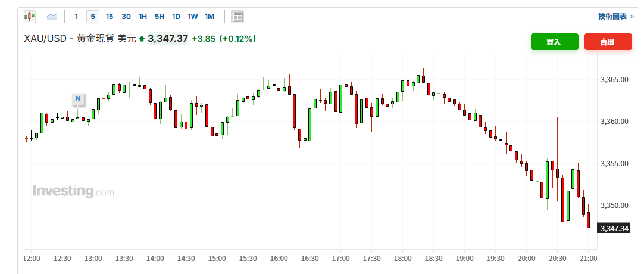Click the XAU/USD - 黃金現貨 美元 title
The height and width of the screenshot is (274, 644).
point(80,39)
